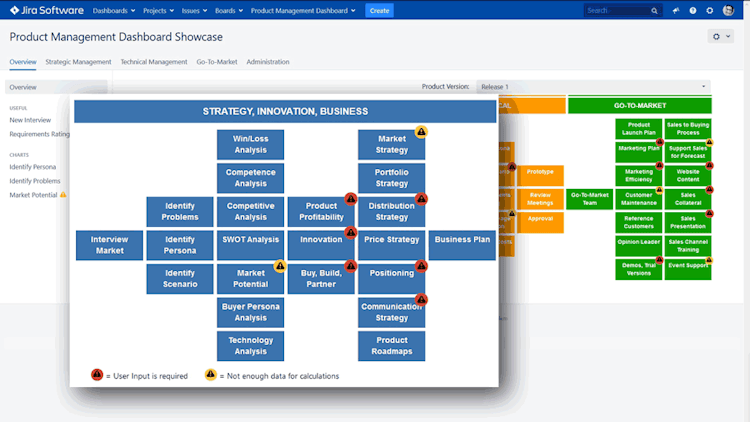Select Overview in the left sidebar
750x422 pixels.
[x=56, y=87]
